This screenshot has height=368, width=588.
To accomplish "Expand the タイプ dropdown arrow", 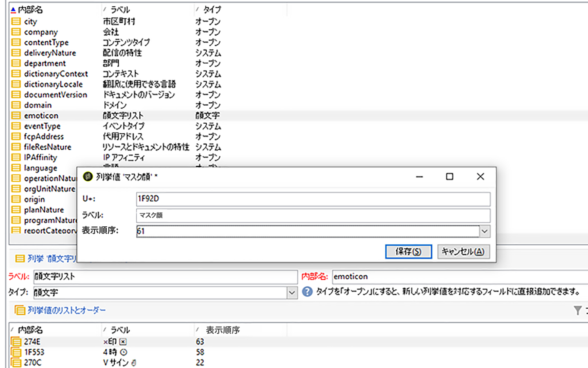I will tap(292, 293).
